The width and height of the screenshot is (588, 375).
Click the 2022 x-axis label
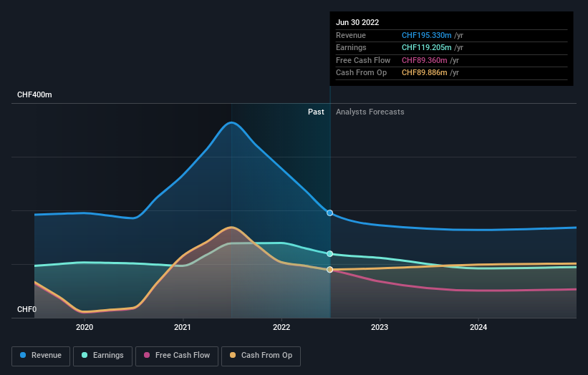(281, 327)
